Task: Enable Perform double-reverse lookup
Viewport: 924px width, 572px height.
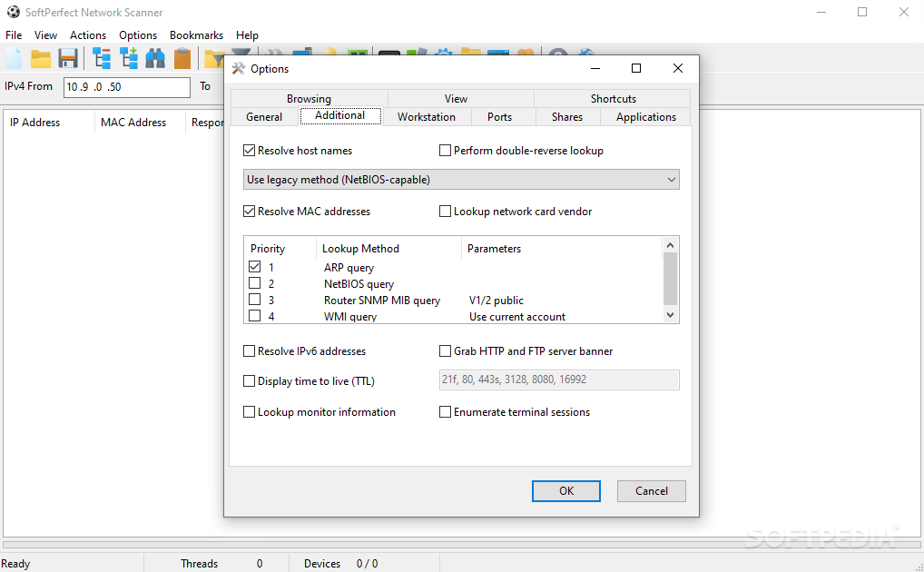Action: tap(445, 151)
